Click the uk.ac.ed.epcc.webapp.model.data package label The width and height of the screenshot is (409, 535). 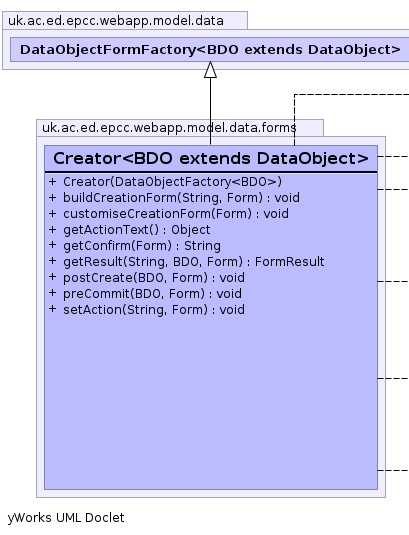[116, 21]
